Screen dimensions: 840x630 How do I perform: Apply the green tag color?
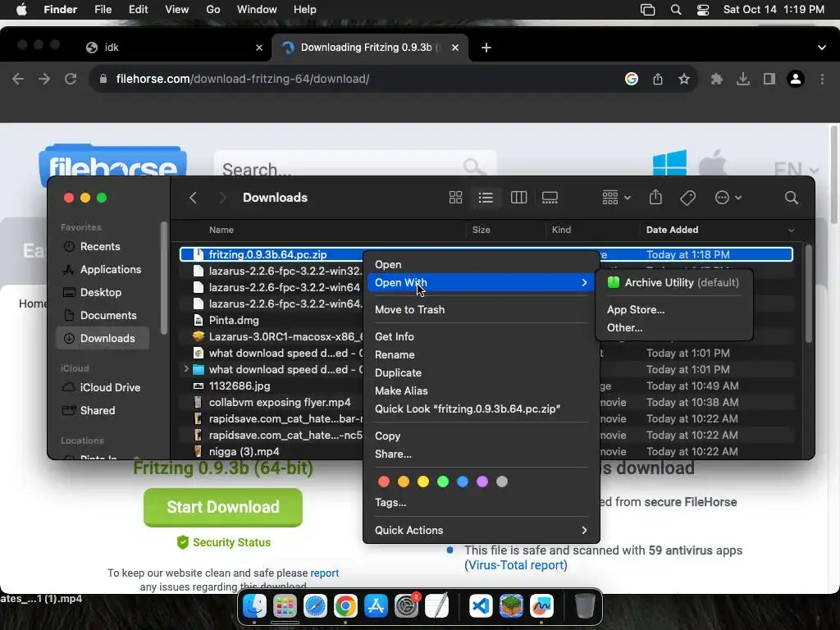[442, 482]
